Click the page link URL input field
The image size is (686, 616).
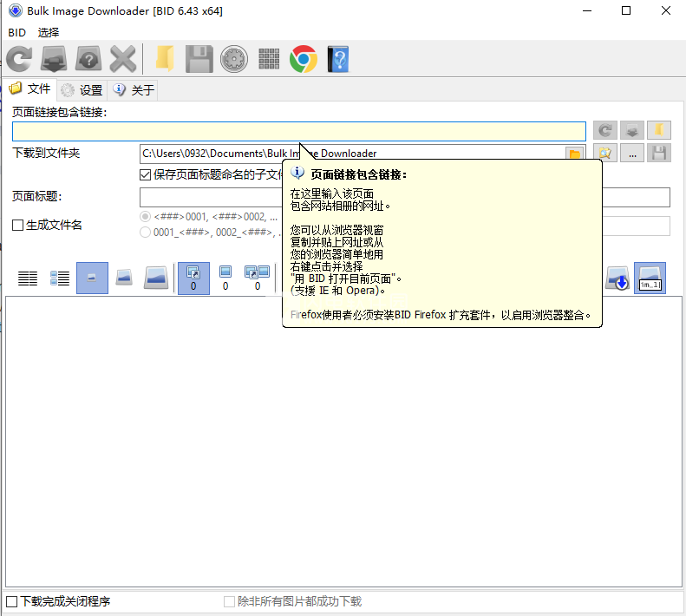tap(299, 131)
